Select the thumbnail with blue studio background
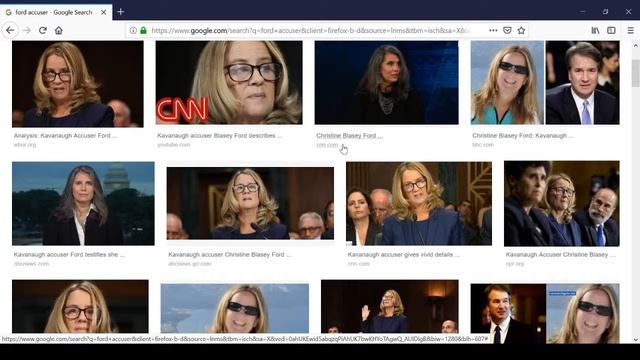 pyautogui.click(x=386, y=82)
